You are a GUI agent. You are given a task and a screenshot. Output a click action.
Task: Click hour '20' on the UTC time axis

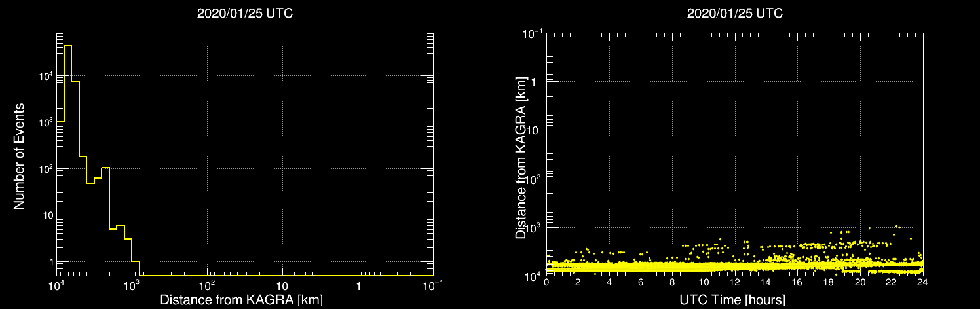(860, 283)
